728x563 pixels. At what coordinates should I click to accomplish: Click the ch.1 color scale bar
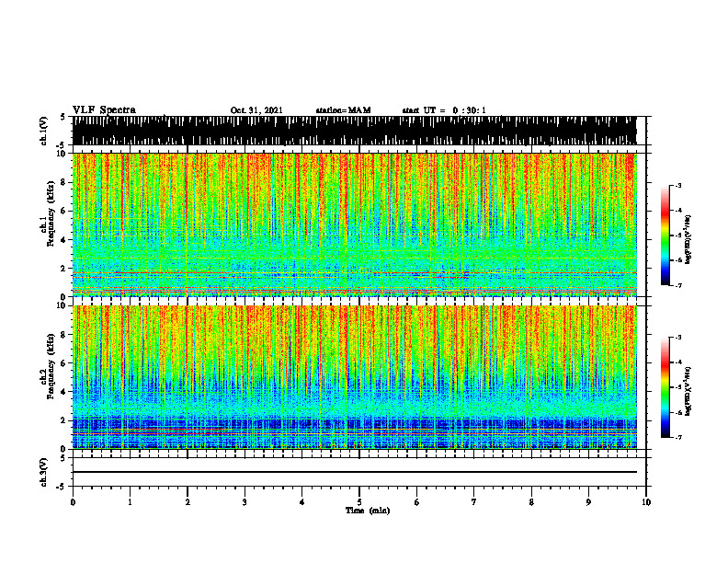tap(665, 236)
